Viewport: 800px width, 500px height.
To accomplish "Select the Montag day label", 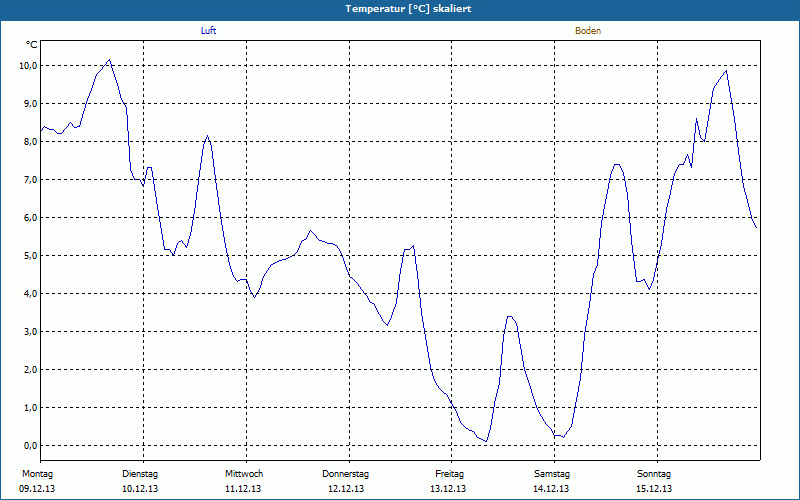I will pyautogui.click(x=37, y=474).
